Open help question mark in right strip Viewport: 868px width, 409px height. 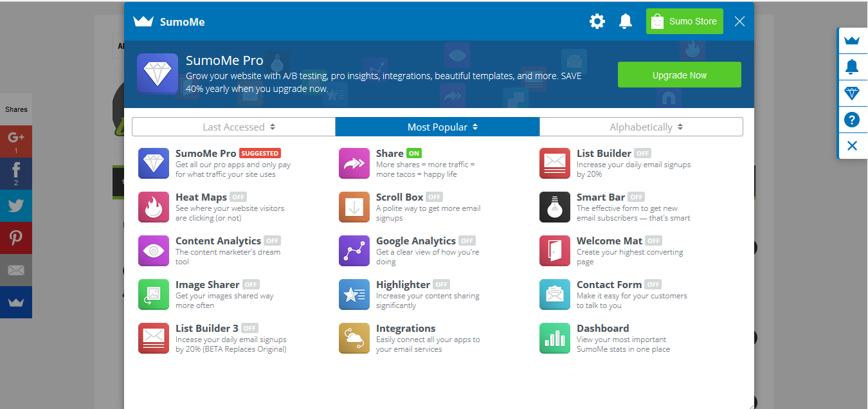coord(852,120)
